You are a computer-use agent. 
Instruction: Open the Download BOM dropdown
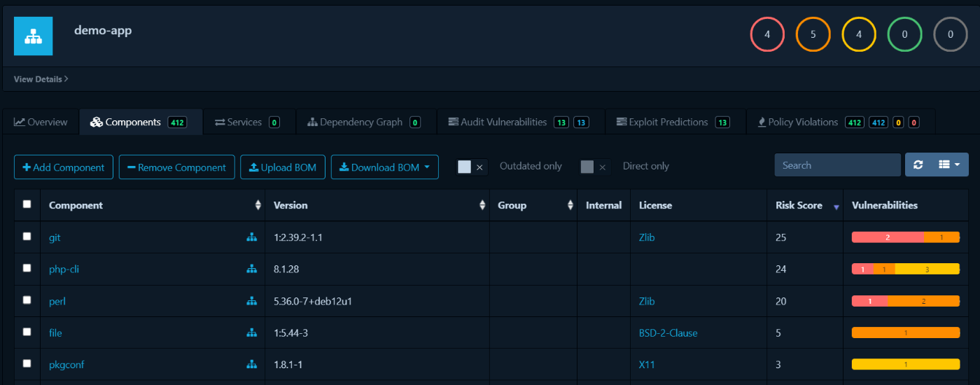(384, 167)
